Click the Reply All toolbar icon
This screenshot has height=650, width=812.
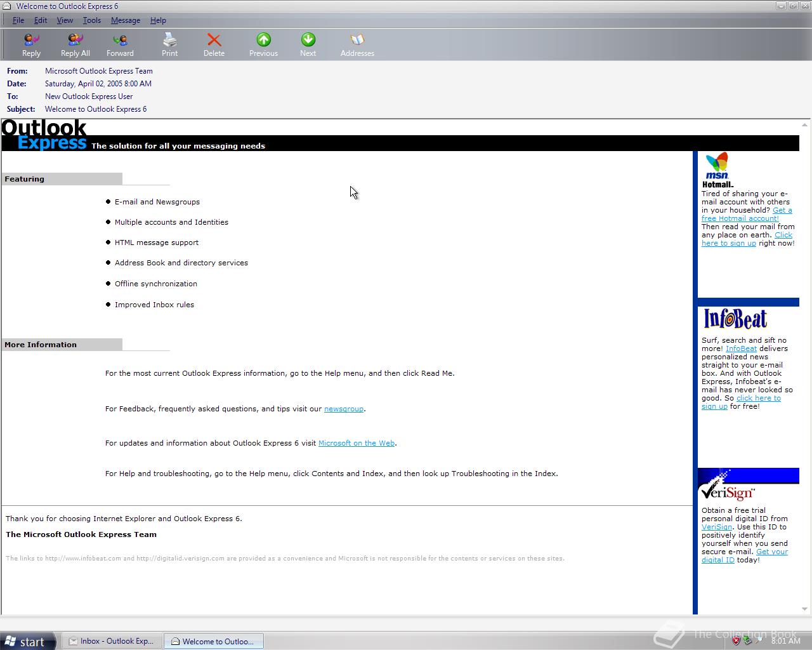[75, 45]
